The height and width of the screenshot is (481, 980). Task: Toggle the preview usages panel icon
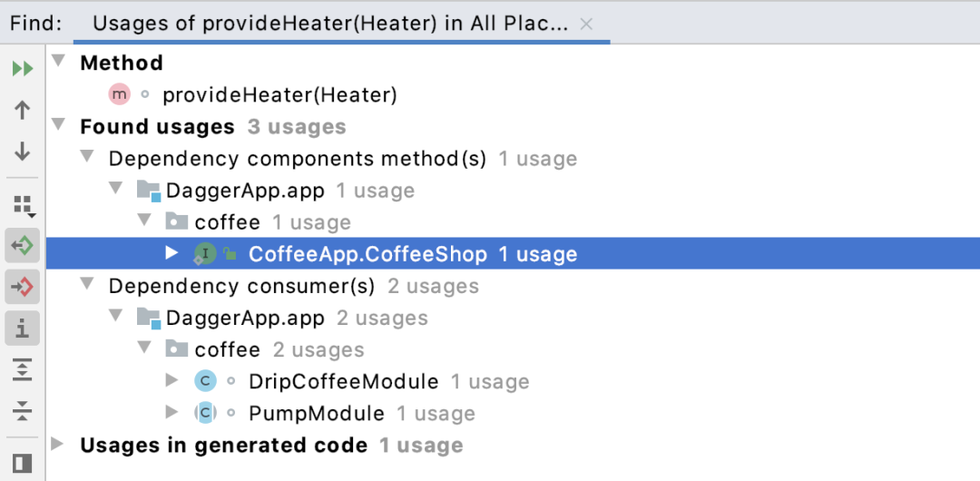coord(23,464)
